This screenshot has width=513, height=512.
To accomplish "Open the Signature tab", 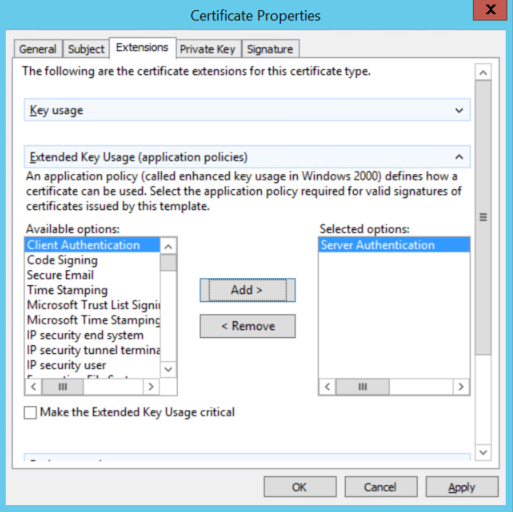I will tap(270, 49).
